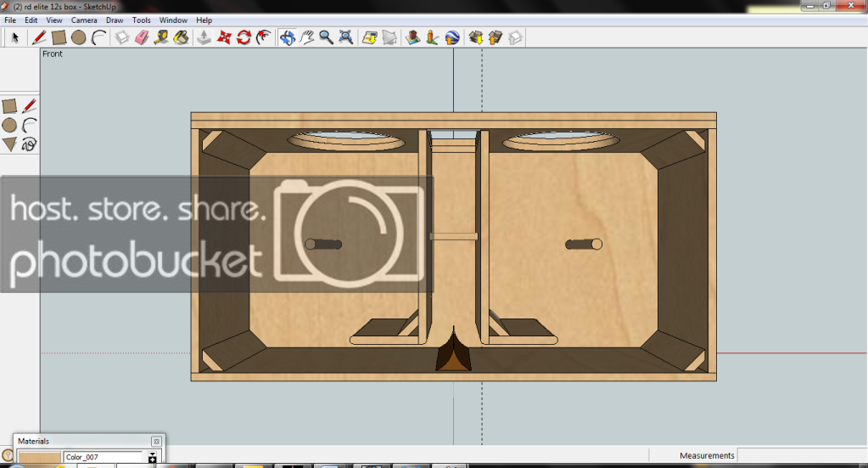
Task: Click the geo-location status bar icon
Action: click(7, 455)
